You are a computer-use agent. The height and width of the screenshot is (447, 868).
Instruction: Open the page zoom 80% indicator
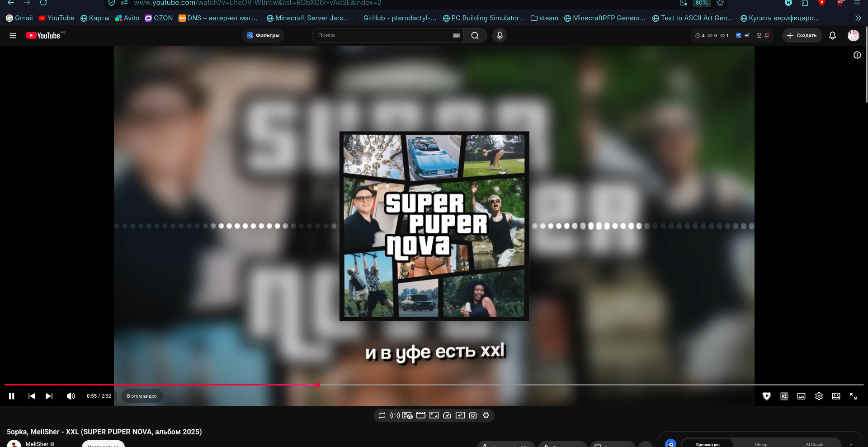pos(702,3)
